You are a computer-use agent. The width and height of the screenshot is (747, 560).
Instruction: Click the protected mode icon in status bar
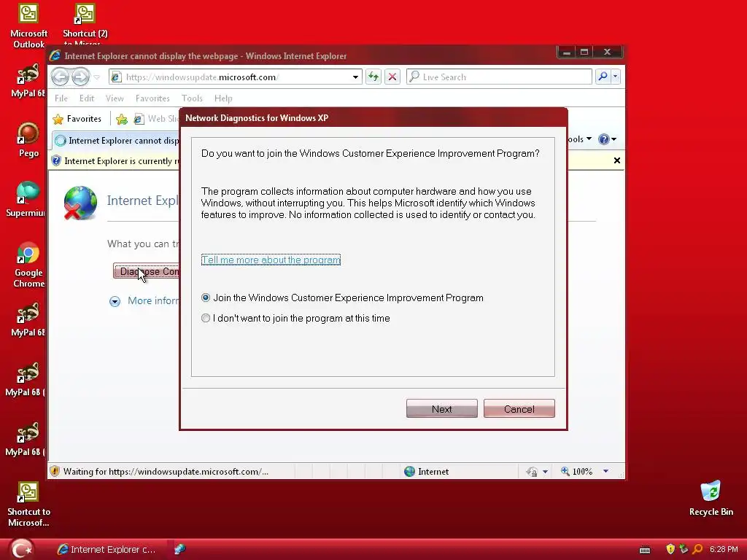[532, 472]
